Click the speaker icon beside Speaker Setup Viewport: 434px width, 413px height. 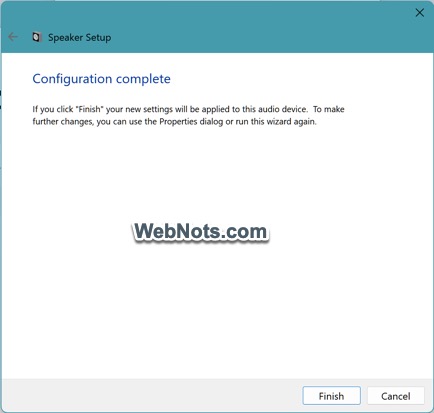37,37
